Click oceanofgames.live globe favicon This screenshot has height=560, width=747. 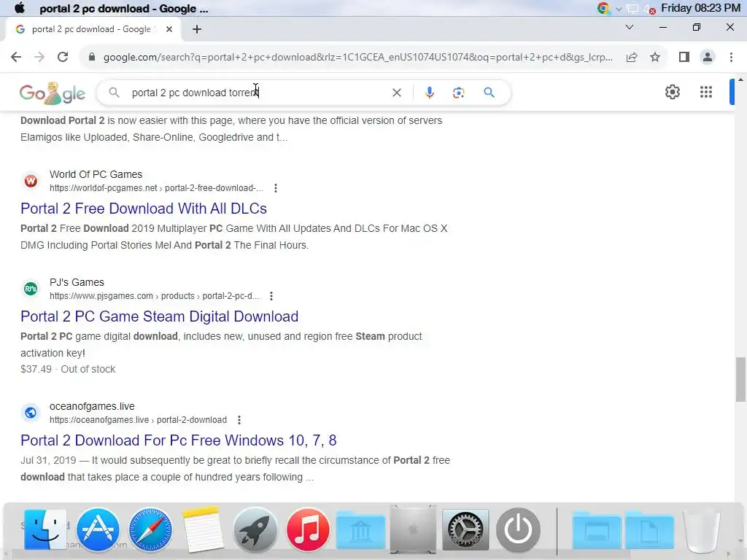[x=31, y=413]
